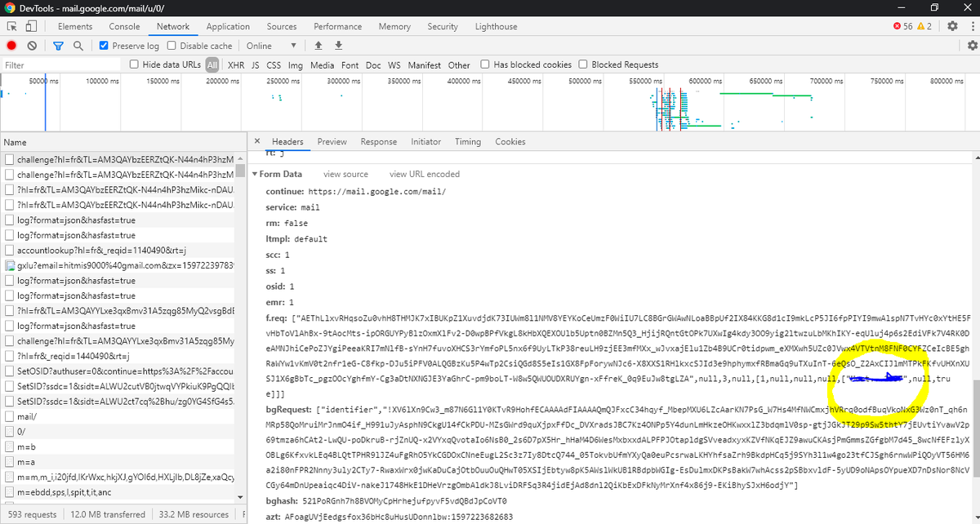Click view URL encoded link
980x524 pixels.
[425, 174]
